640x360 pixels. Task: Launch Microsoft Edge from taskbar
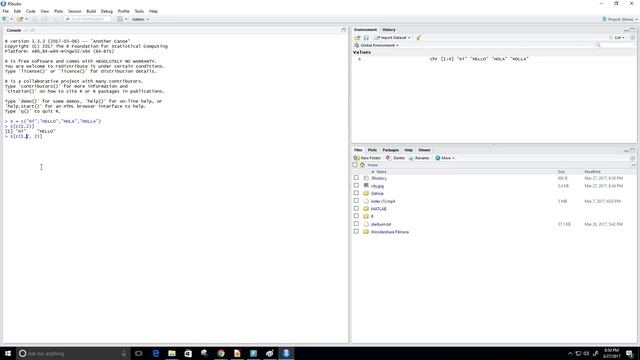(x=156, y=353)
